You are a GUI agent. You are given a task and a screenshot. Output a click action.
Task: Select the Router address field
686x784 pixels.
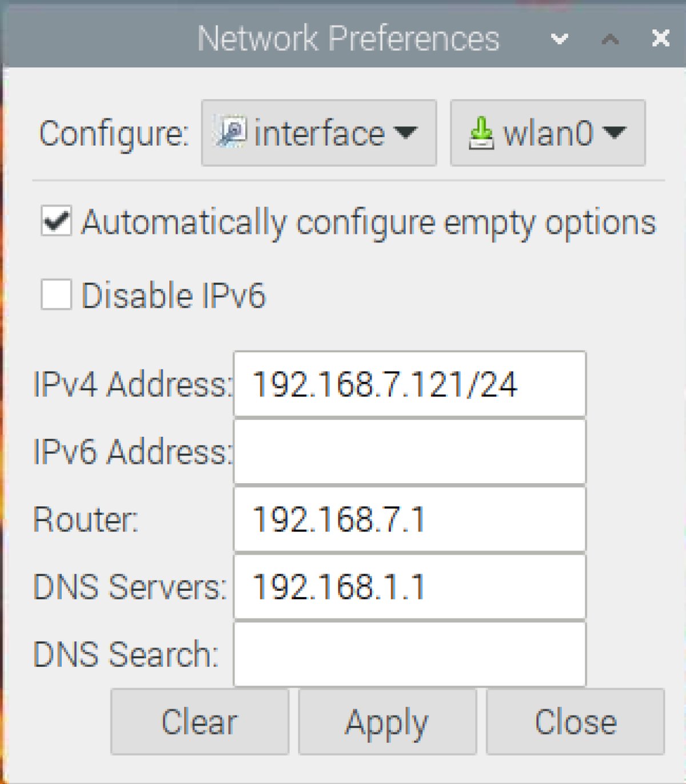(x=409, y=519)
